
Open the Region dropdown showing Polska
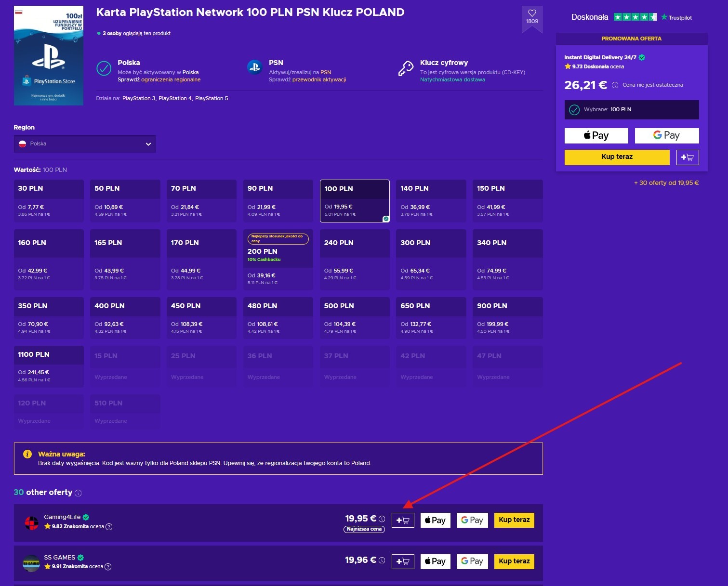tap(85, 144)
